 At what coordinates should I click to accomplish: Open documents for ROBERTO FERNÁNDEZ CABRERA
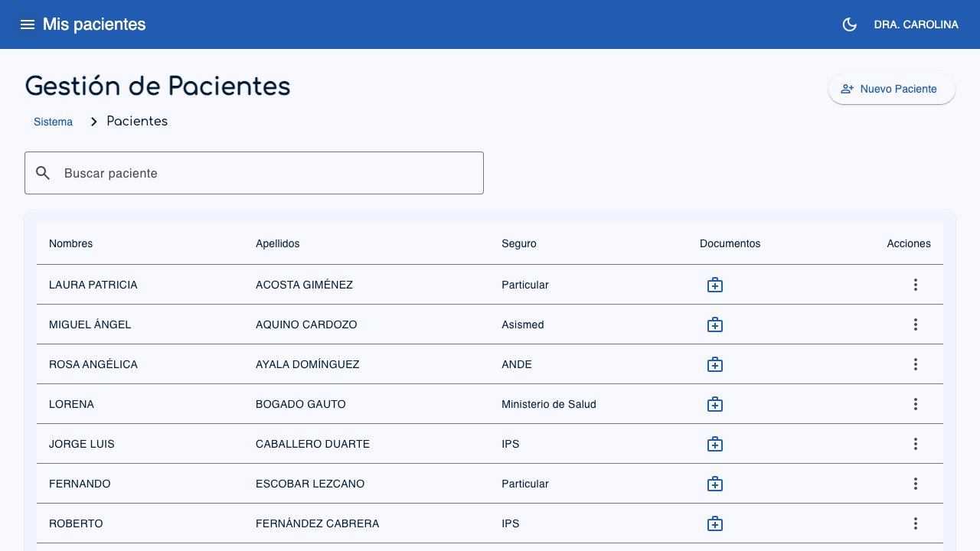[715, 523]
